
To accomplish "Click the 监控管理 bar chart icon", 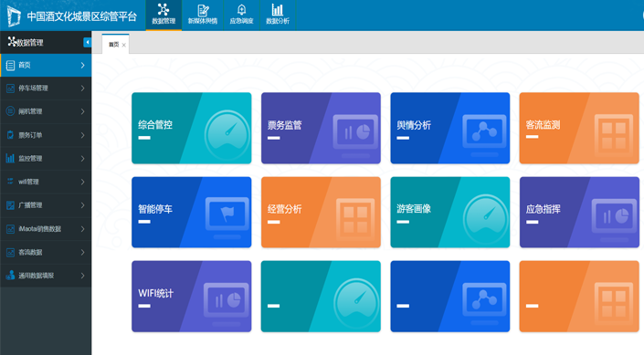I will pos(10,158).
